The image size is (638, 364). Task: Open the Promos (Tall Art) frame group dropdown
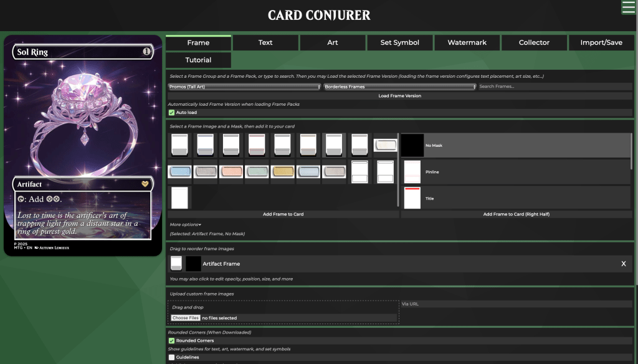pos(244,87)
